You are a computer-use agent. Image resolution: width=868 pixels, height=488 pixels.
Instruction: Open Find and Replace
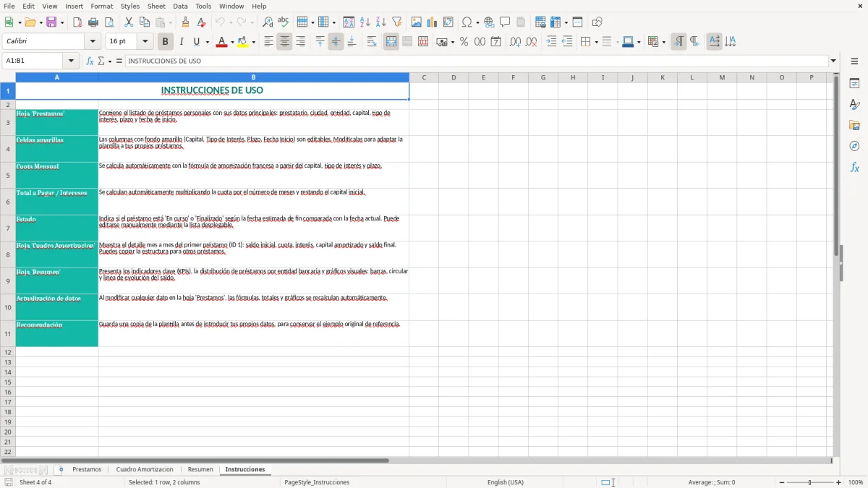268,22
